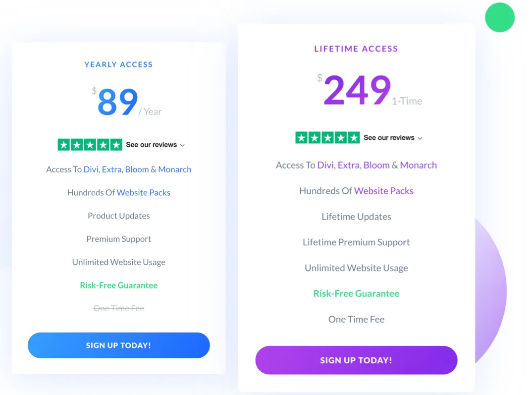Open the Bloom link in yearly card

(x=137, y=169)
